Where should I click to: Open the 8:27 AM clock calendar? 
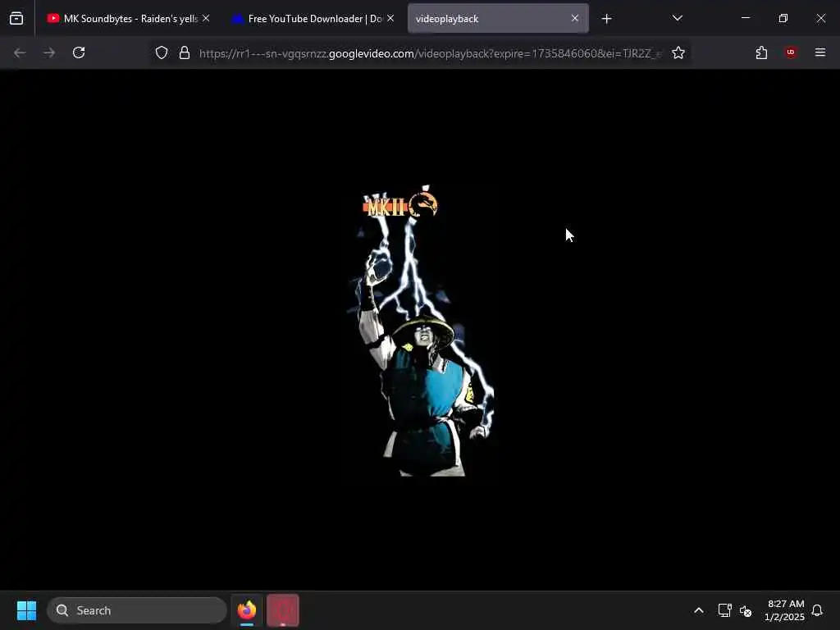pos(784,610)
